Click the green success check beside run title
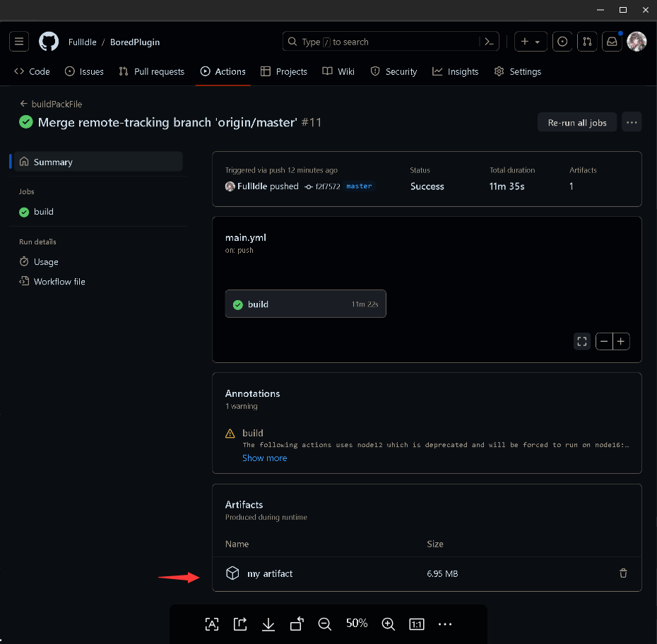The height and width of the screenshot is (644, 657). pyautogui.click(x=26, y=122)
